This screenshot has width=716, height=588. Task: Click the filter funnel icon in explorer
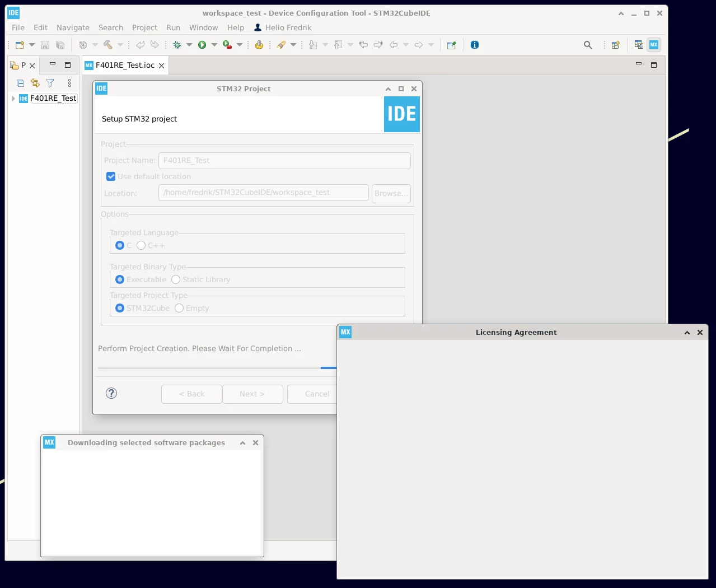click(50, 83)
